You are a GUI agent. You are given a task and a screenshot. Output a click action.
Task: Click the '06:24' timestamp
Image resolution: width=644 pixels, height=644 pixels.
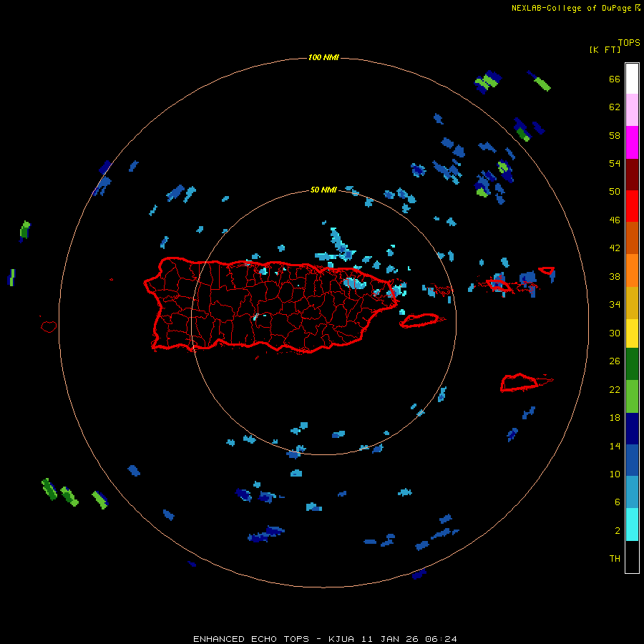pyautogui.click(x=441, y=639)
